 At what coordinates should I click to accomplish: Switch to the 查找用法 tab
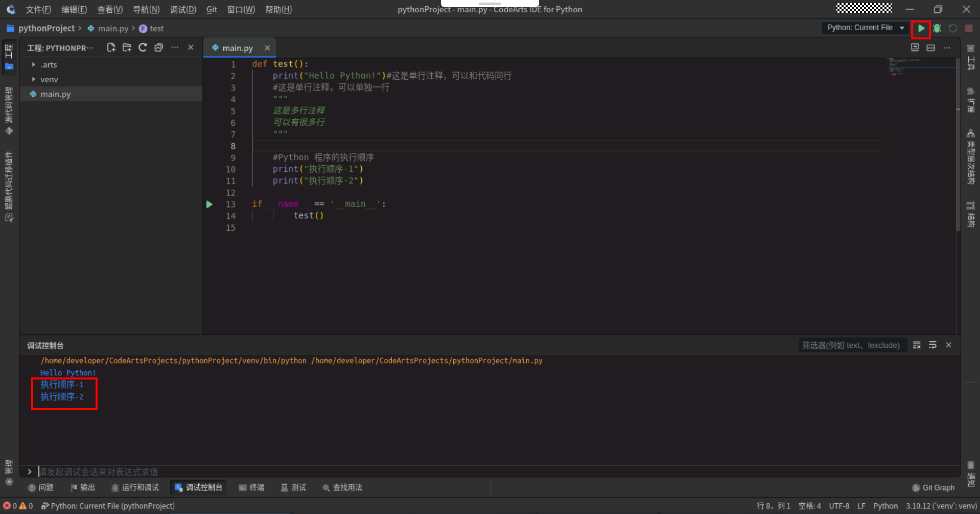[x=342, y=487]
